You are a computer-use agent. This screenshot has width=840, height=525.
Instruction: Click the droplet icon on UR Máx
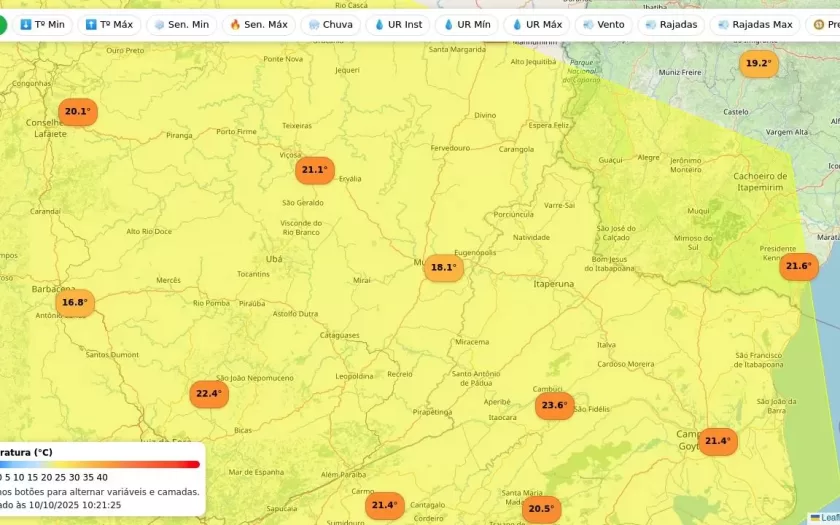[x=517, y=25]
